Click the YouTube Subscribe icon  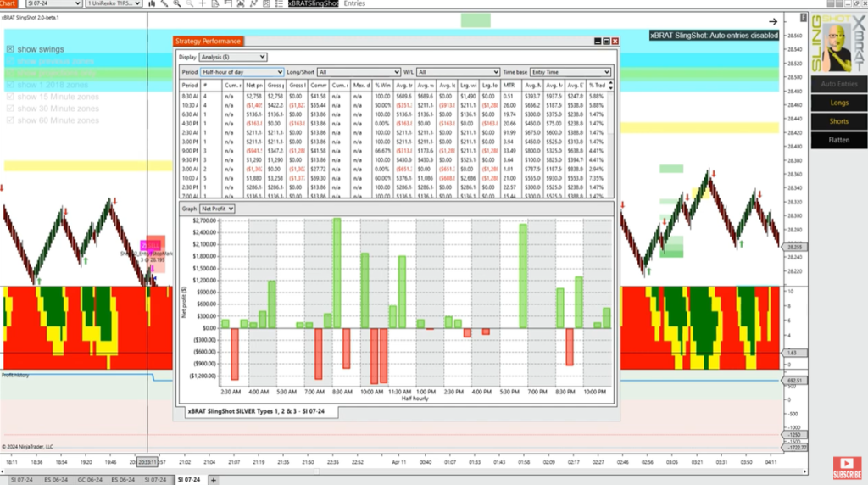[847, 467]
